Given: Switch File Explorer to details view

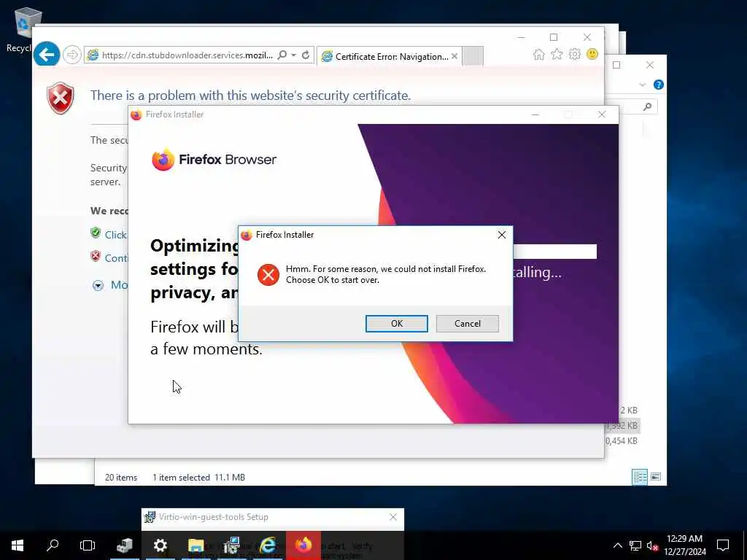Looking at the screenshot, I should 639,477.
